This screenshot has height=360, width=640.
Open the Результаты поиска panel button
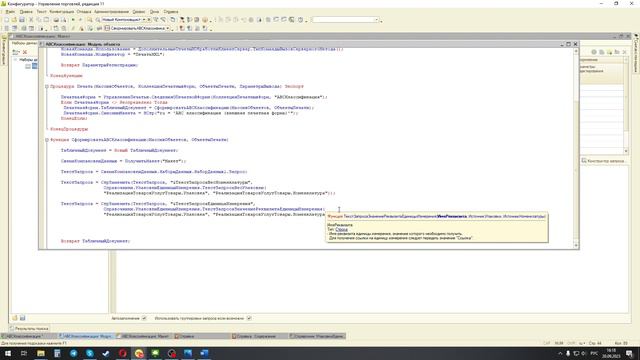(x=29, y=328)
